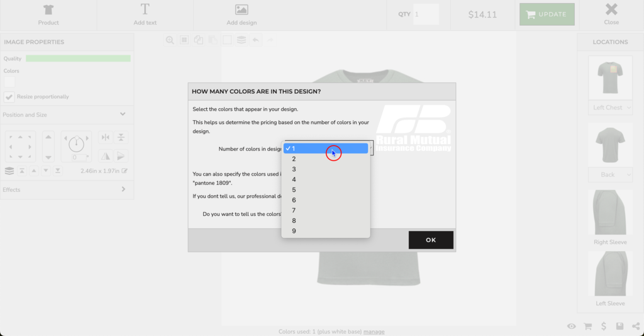Toggle the Resize proportionally checkbox

(x=9, y=97)
